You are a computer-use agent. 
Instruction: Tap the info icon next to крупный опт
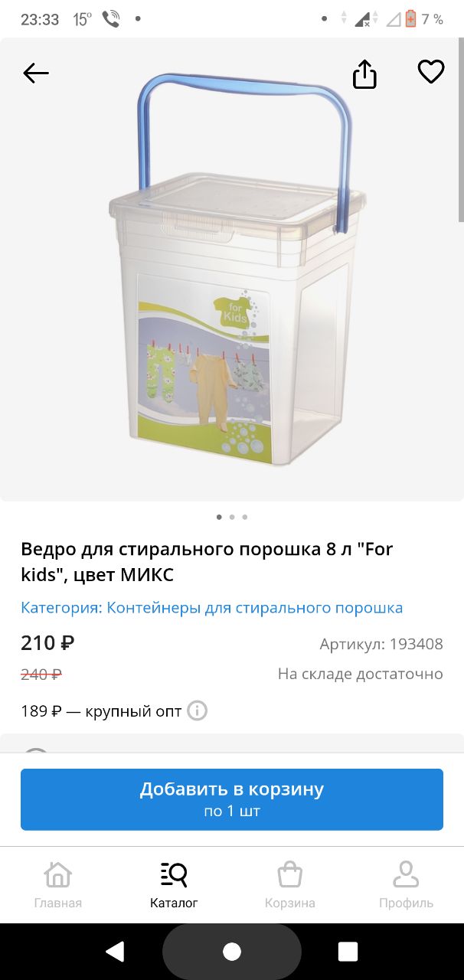197,711
